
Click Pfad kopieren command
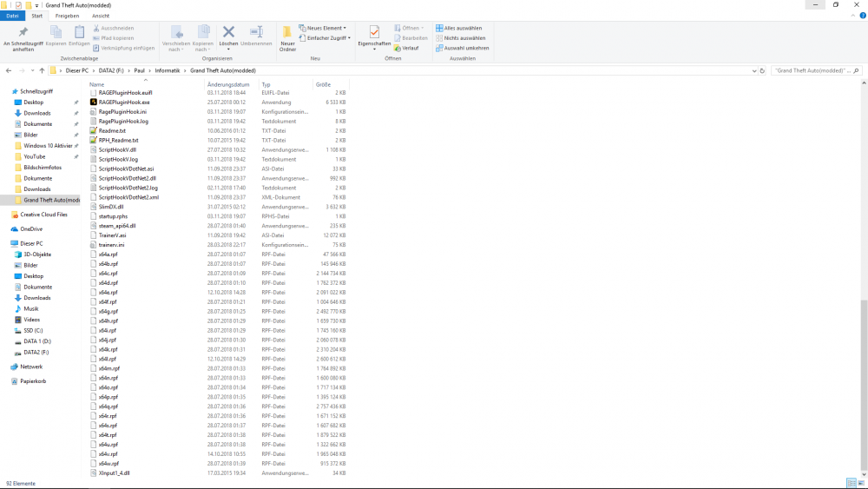[x=114, y=37]
